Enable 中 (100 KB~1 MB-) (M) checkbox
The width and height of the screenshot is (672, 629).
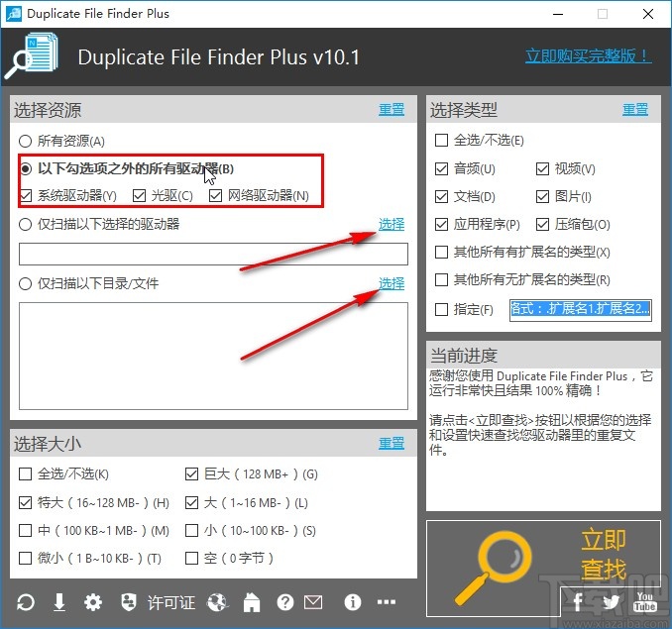coord(26,531)
